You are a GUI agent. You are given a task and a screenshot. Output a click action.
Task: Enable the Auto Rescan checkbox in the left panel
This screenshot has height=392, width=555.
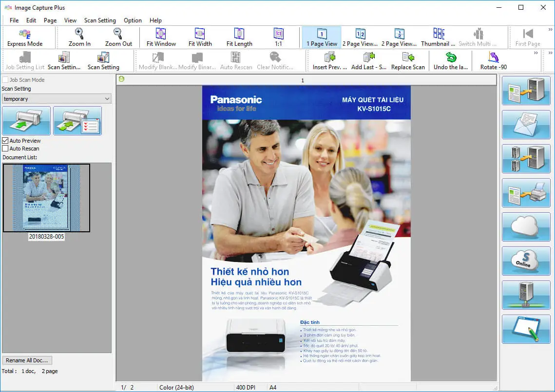(x=5, y=148)
